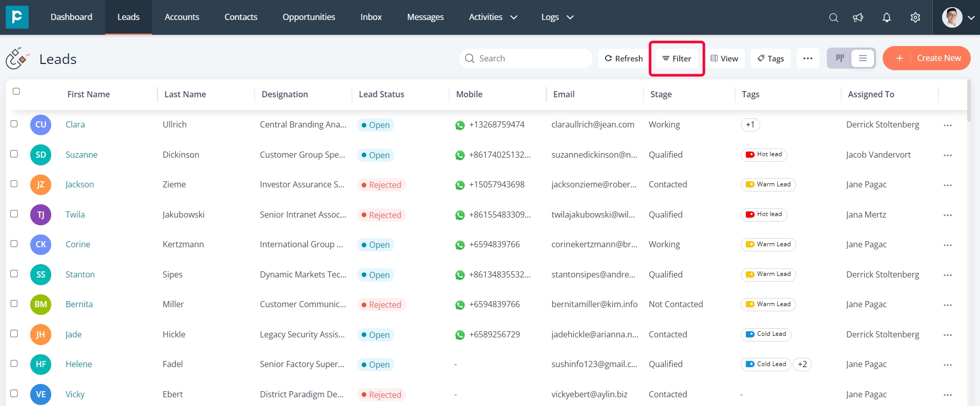Expand the Logs dropdown menu

pos(557,17)
